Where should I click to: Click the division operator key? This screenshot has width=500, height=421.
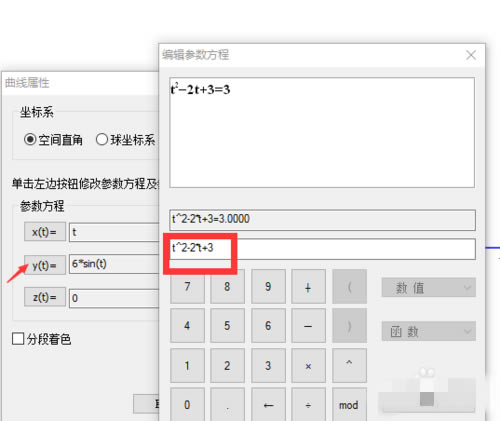tap(308, 404)
